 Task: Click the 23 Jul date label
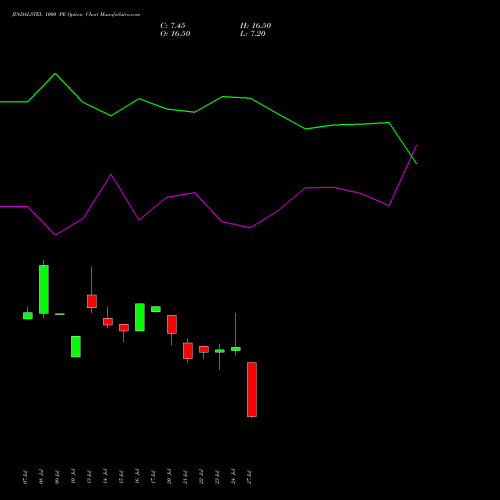(x=217, y=477)
